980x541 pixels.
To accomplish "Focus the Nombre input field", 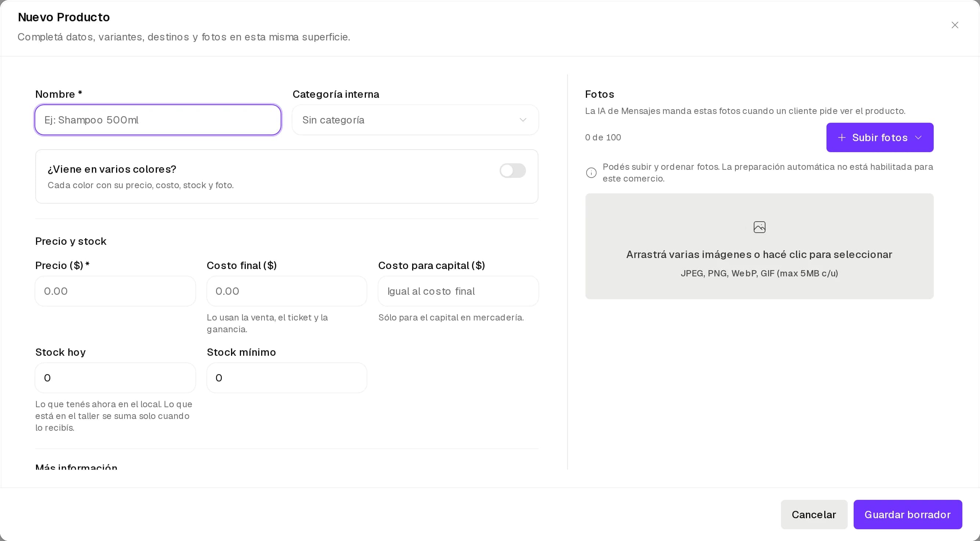I will (158, 120).
